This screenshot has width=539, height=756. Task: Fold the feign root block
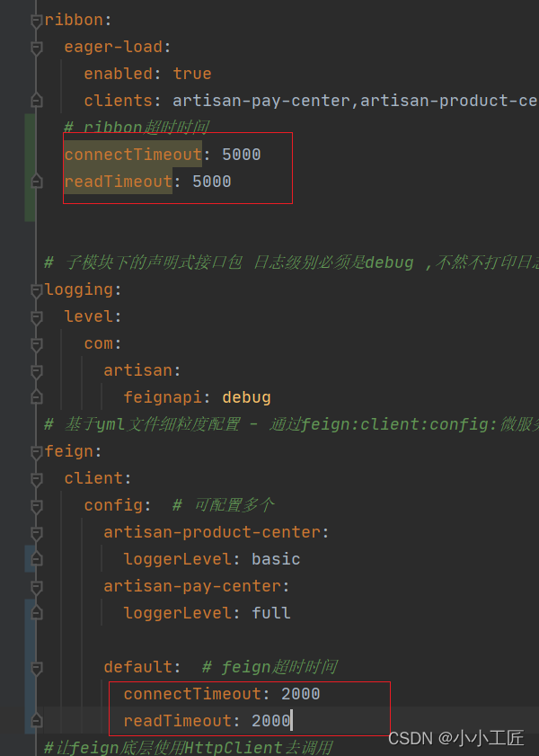click(x=36, y=451)
